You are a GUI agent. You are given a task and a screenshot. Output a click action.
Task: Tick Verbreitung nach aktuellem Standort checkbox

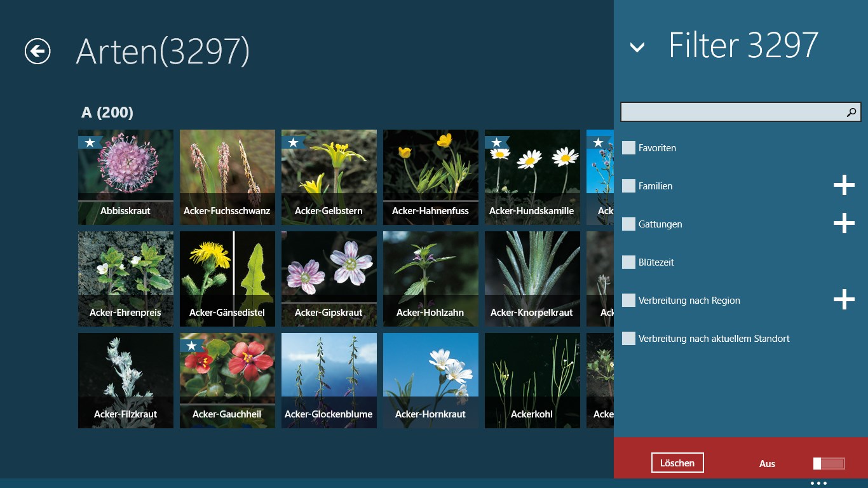coord(628,339)
